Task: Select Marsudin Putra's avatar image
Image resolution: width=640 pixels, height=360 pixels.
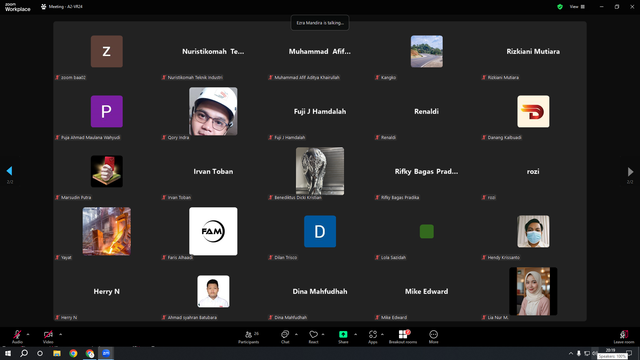Action: pos(107,171)
